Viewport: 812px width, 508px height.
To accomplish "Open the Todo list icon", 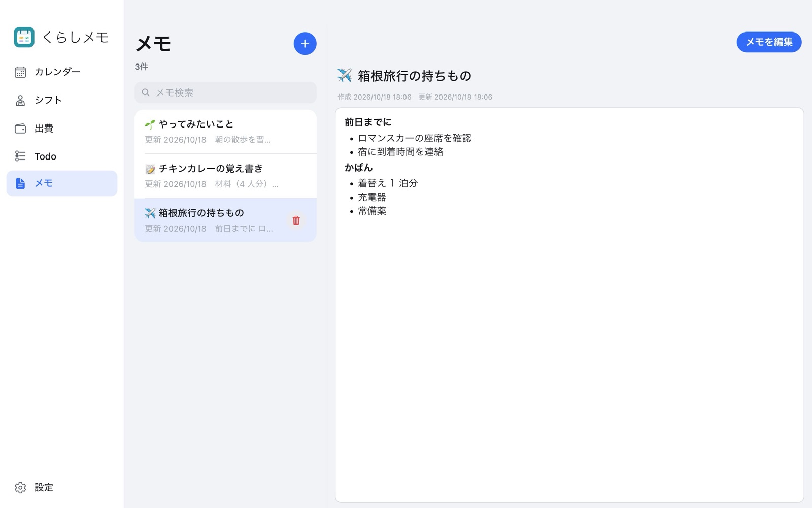I will click(x=20, y=156).
